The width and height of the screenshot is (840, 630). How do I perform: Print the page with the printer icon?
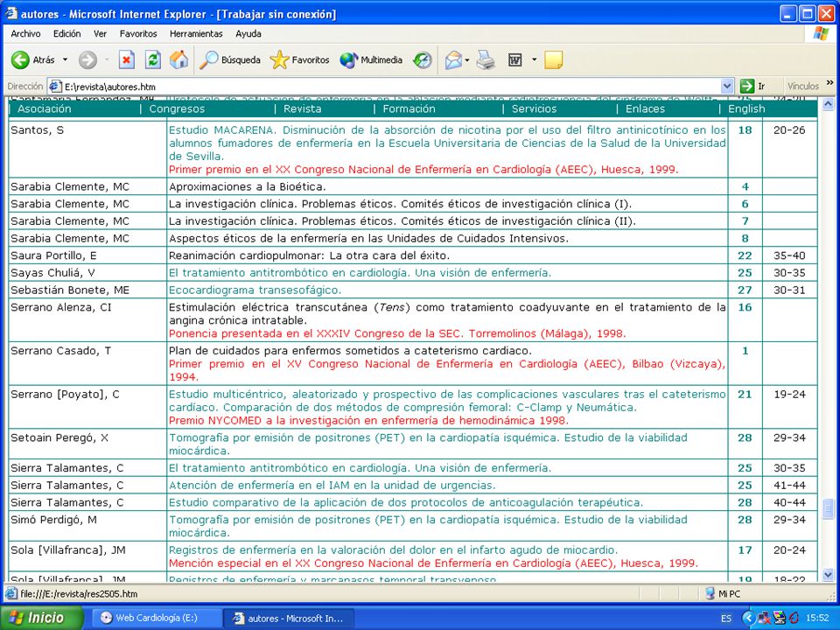(x=486, y=60)
